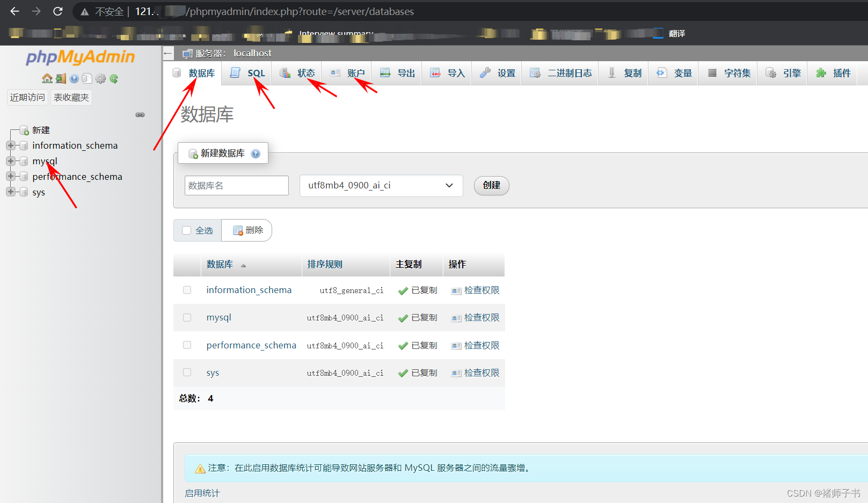Open the 变量 tab
The image size is (868, 503).
coord(674,73)
